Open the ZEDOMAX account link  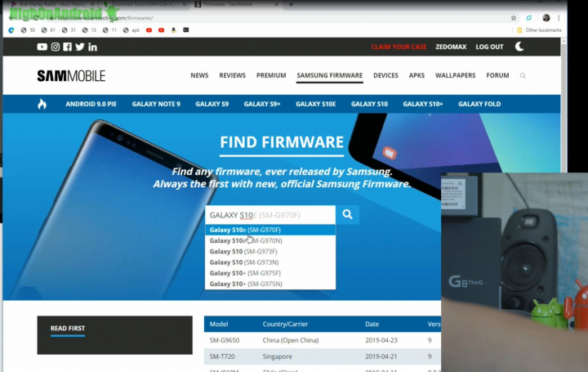click(x=451, y=47)
